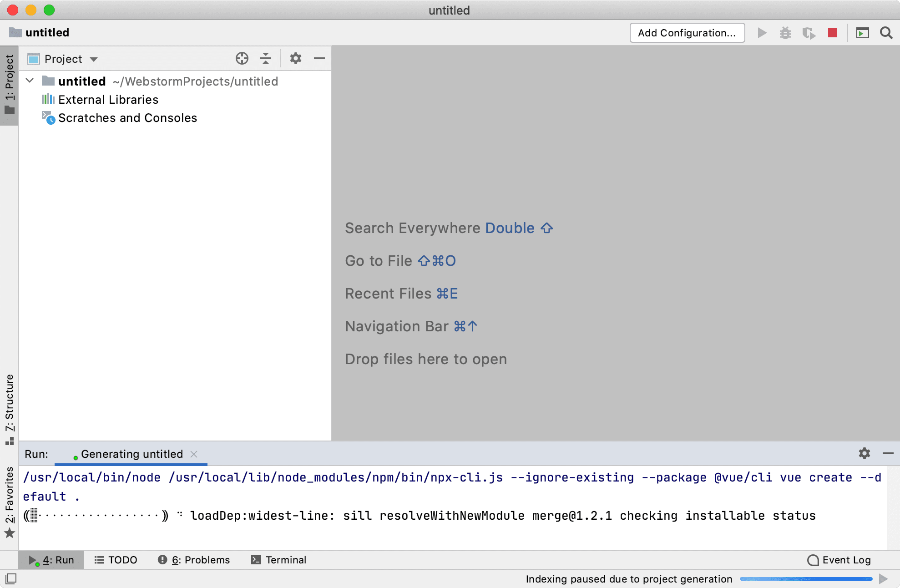Click untitled breadcrumb in navigation bar
Viewport: 900px width, 588px height.
click(47, 32)
